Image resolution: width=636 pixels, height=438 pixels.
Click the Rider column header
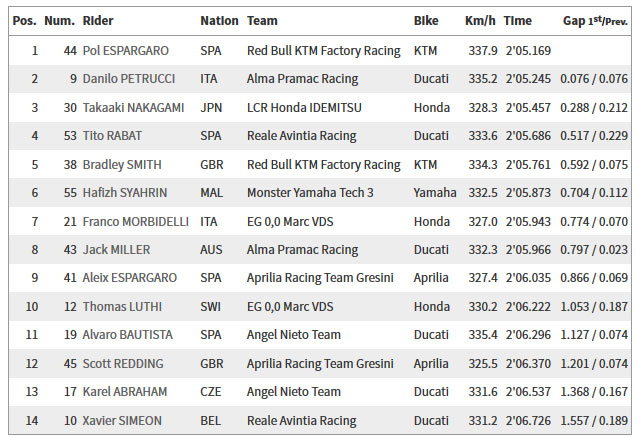pos(98,21)
